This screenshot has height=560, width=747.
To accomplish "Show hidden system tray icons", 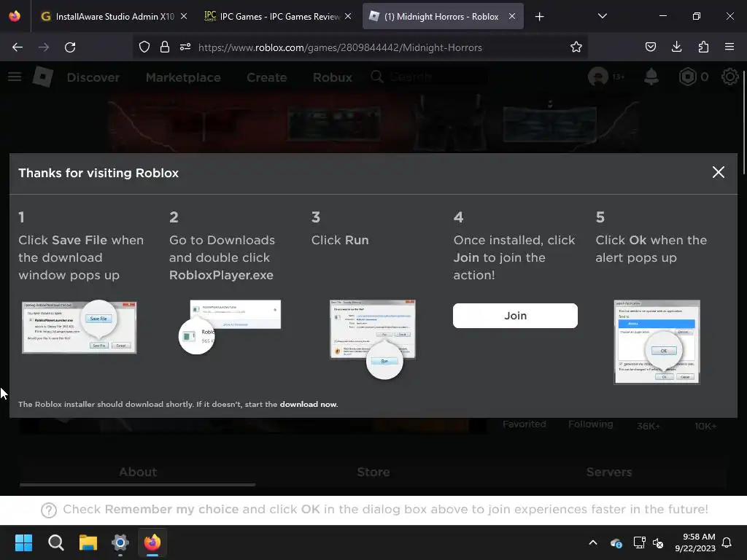I will point(593,542).
